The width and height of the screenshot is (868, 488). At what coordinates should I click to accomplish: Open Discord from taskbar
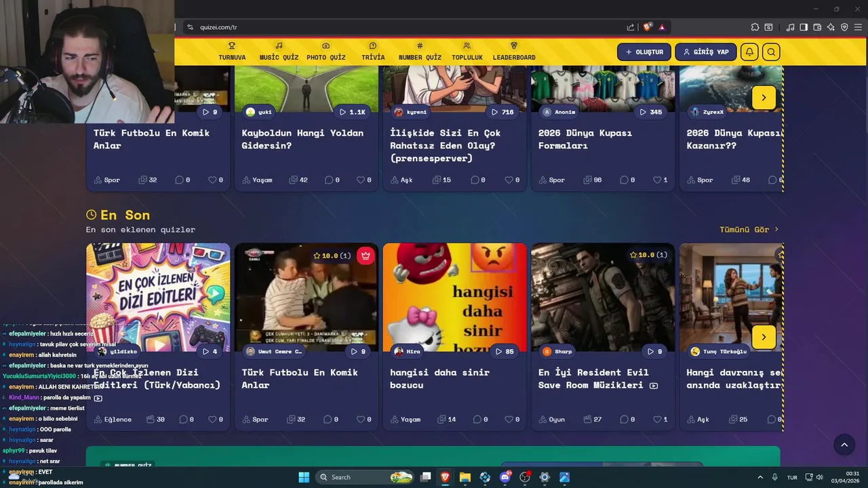click(x=505, y=477)
